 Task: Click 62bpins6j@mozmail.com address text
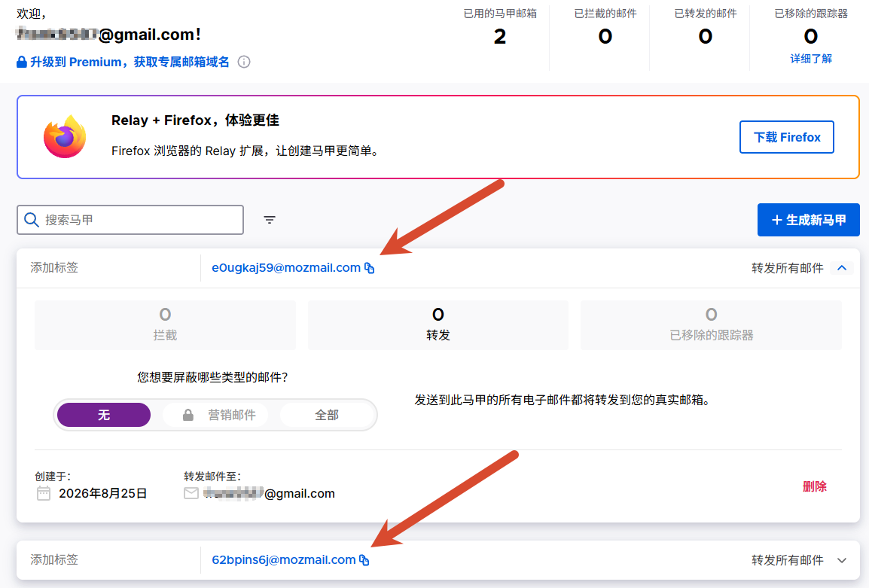[x=284, y=560]
